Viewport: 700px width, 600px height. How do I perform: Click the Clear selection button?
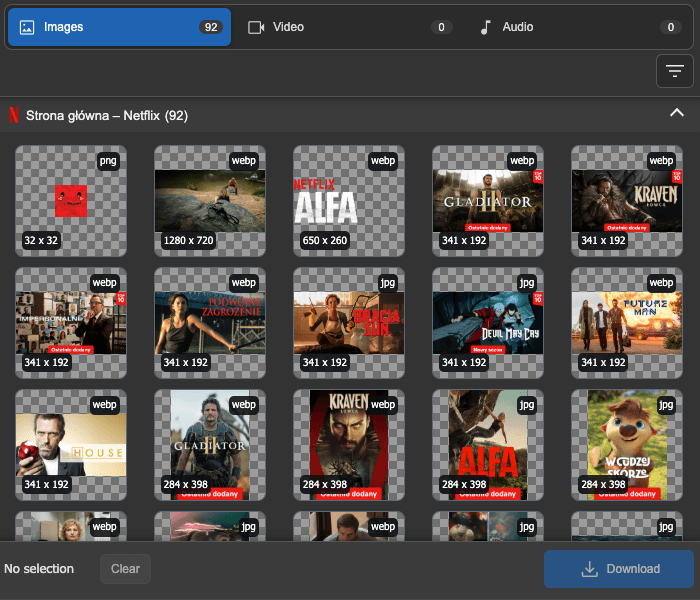125,569
